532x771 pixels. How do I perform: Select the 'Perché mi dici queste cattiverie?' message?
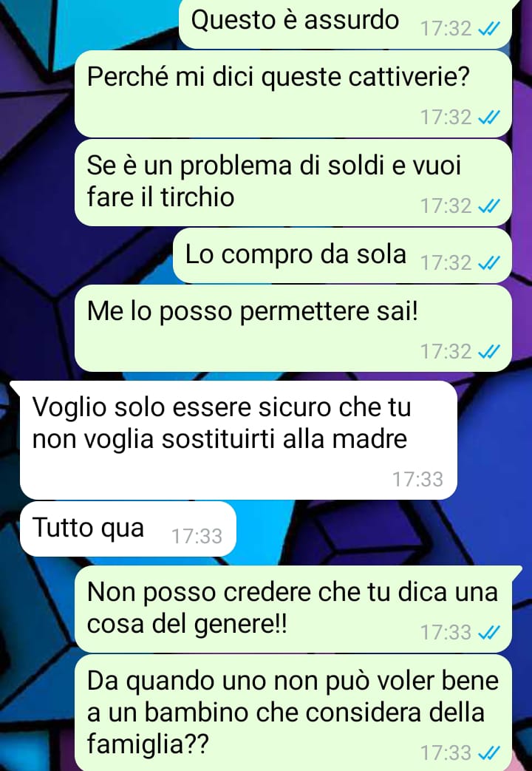[x=293, y=94]
